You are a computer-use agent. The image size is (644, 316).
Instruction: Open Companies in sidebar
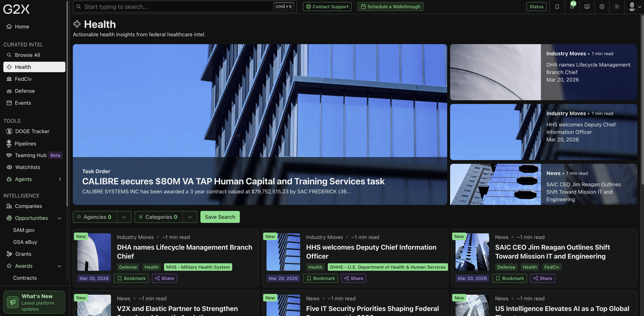click(x=34, y=206)
